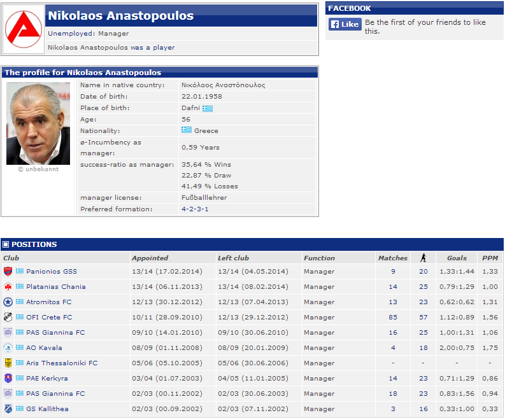Open the Platanias Chania club link
Viewport: 505px width, 420px height.
(x=55, y=286)
